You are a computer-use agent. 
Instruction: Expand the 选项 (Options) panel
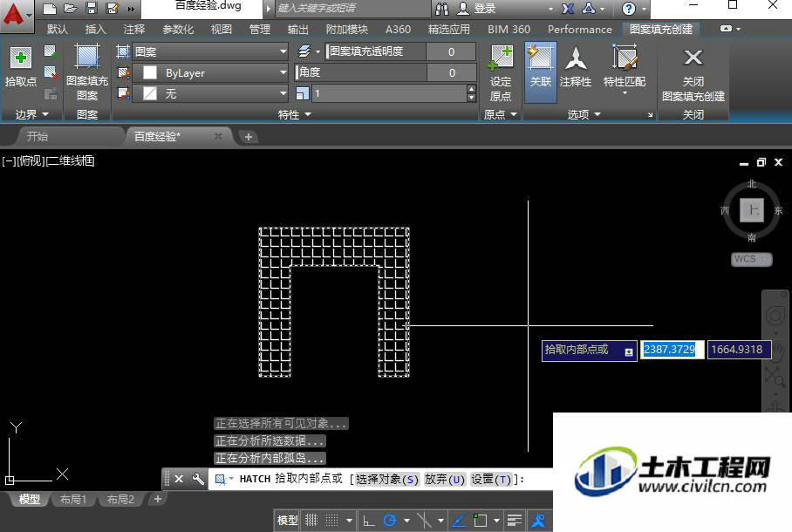point(584,115)
